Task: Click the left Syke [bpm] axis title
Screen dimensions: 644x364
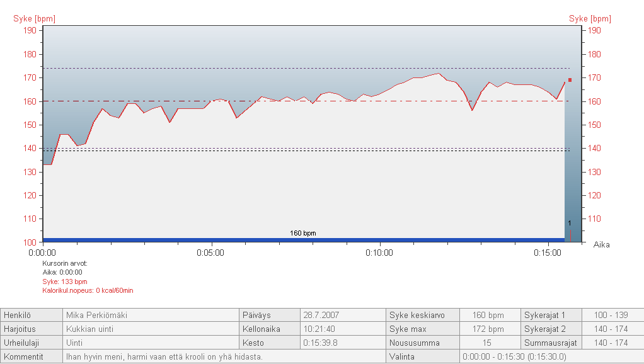Action: [34, 19]
